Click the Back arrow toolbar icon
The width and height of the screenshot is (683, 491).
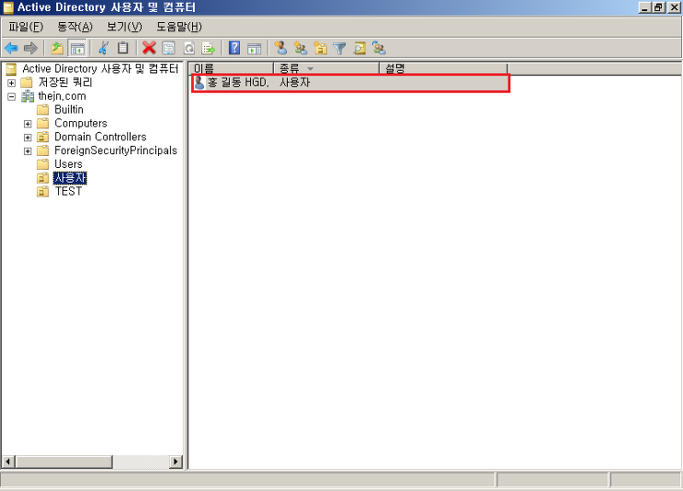(x=11, y=48)
